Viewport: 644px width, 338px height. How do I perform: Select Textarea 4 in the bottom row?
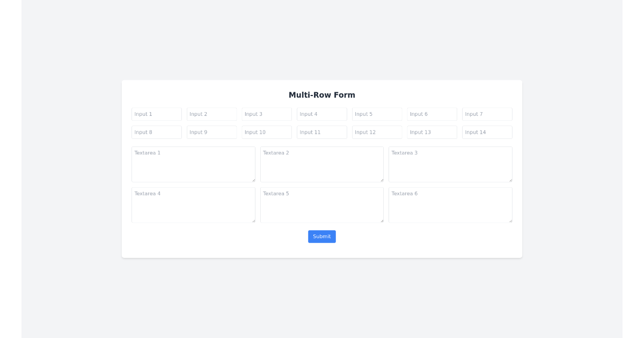point(193,204)
